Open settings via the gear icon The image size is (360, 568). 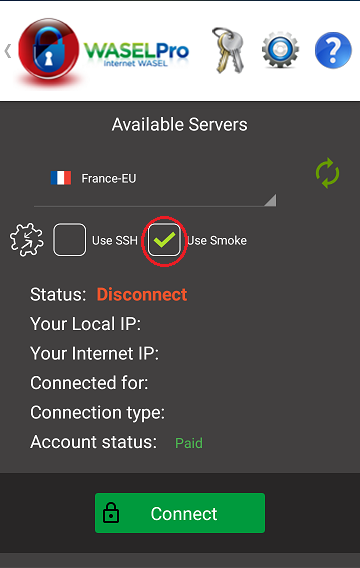tap(280, 50)
